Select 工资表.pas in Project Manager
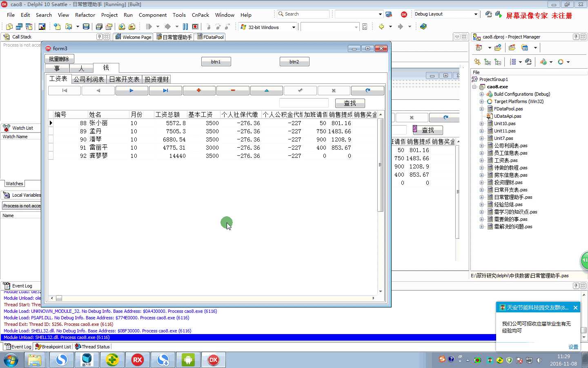Viewport: 588px width, 368px height. (x=506, y=160)
